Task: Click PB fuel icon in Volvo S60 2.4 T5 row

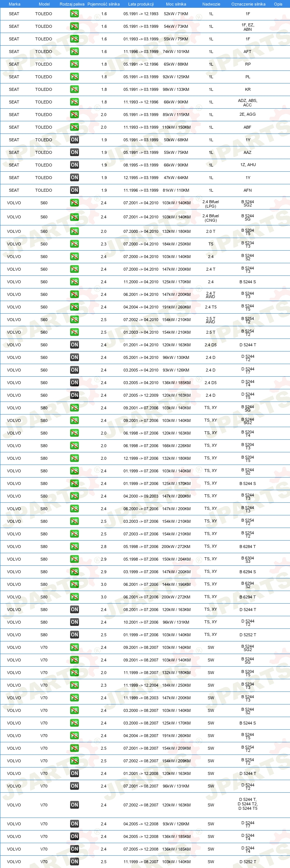Action: coord(75,307)
